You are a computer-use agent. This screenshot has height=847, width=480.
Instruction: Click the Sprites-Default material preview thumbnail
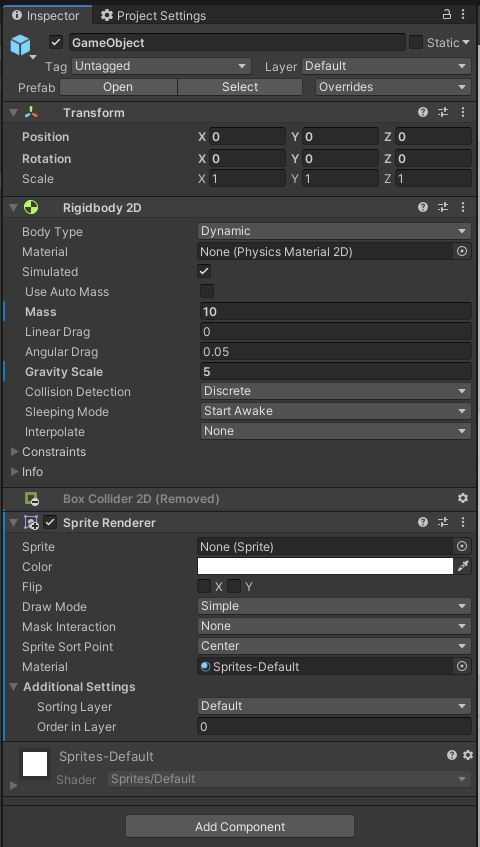tap(35, 764)
